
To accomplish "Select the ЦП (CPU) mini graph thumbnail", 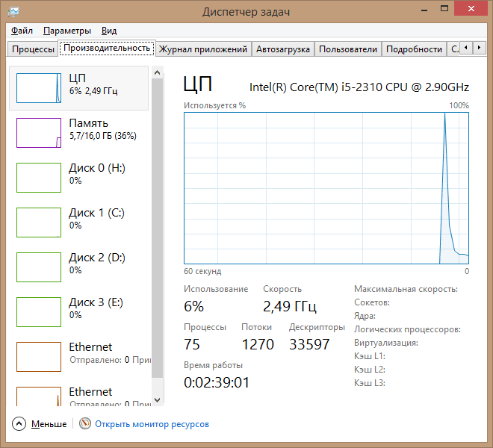I will 38,88.
